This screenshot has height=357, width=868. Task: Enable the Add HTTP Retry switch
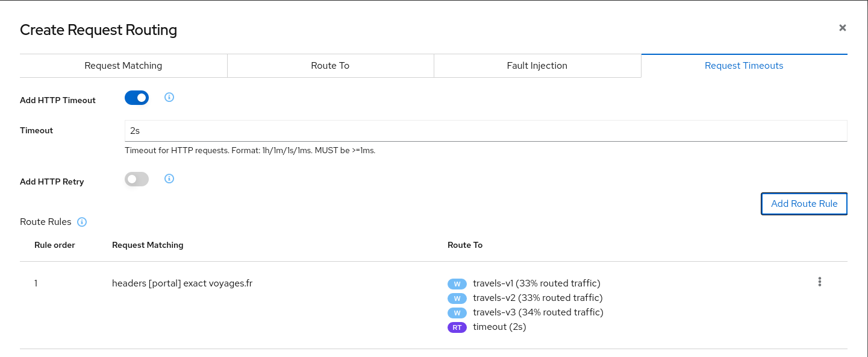click(x=137, y=179)
